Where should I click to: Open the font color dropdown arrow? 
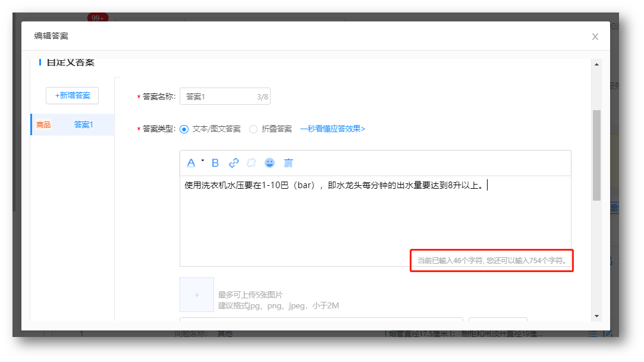coord(203,160)
